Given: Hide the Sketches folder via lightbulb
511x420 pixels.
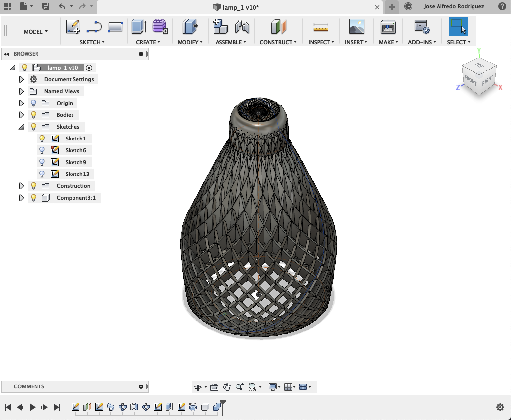Looking at the screenshot, I should tap(33, 127).
